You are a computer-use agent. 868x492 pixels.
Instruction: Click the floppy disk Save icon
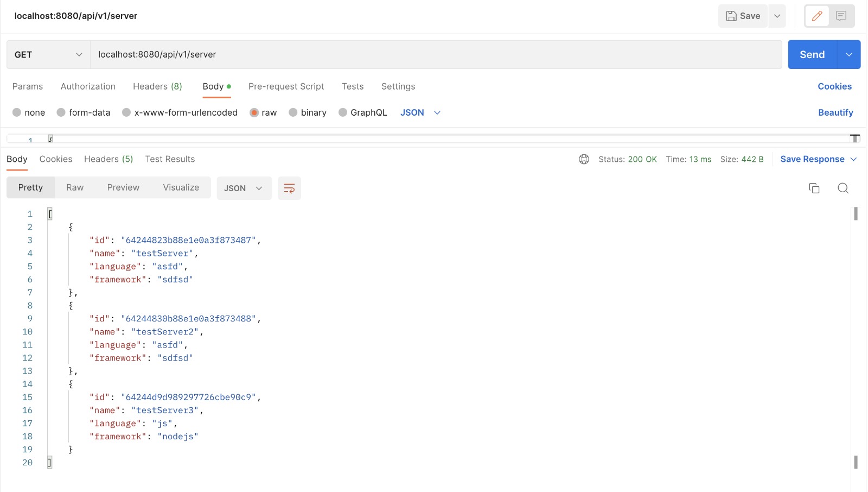731,16
